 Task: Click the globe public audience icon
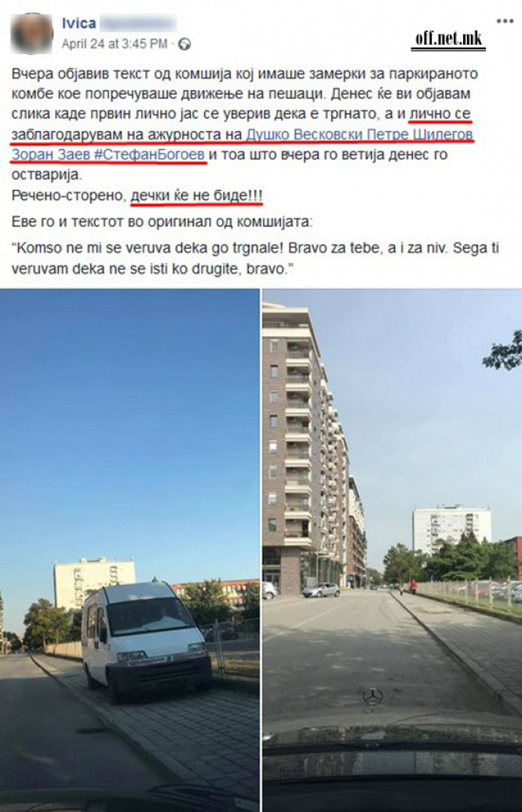click(x=184, y=45)
